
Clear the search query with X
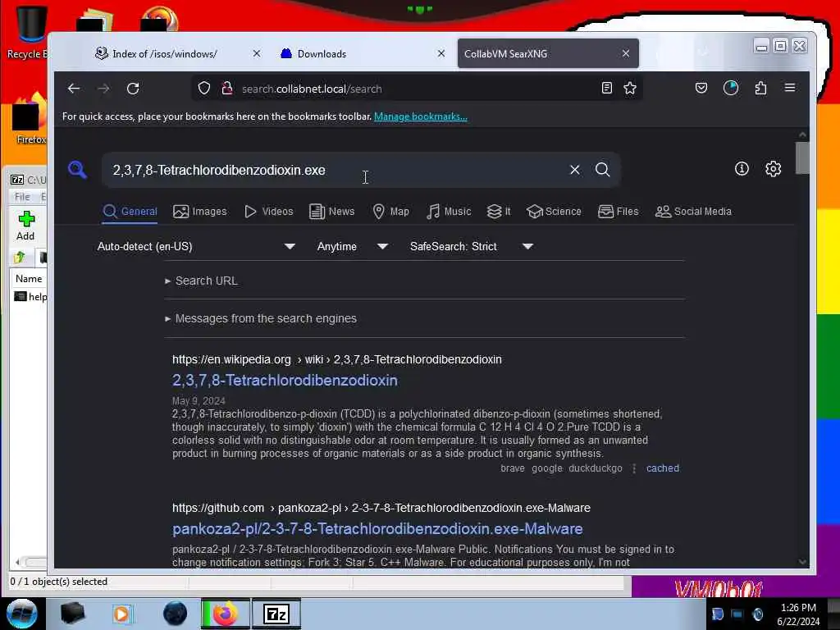click(575, 170)
